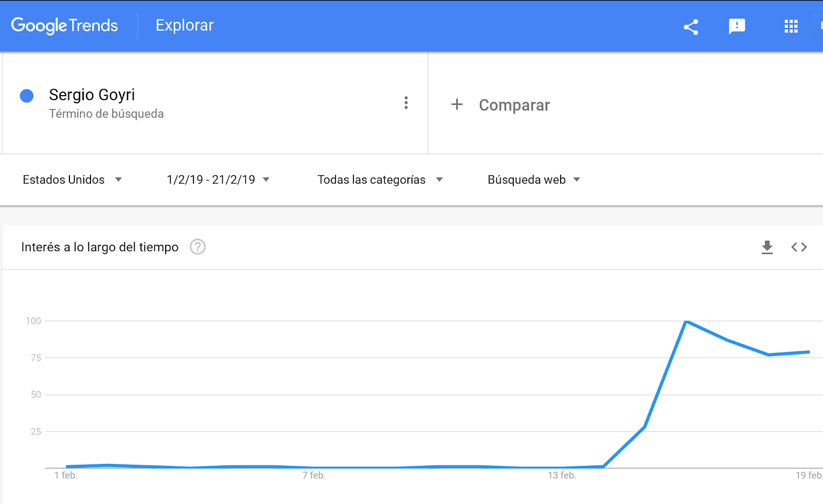Expand Todas las categorías dropdown

pyautogui.click(x=380, y=179)
